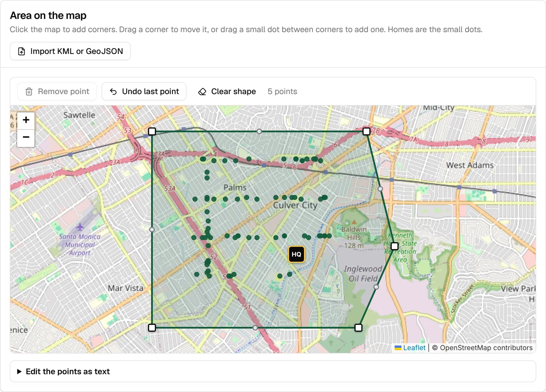
Task: Zoom out of the map
Action: (x=26, y=137)
